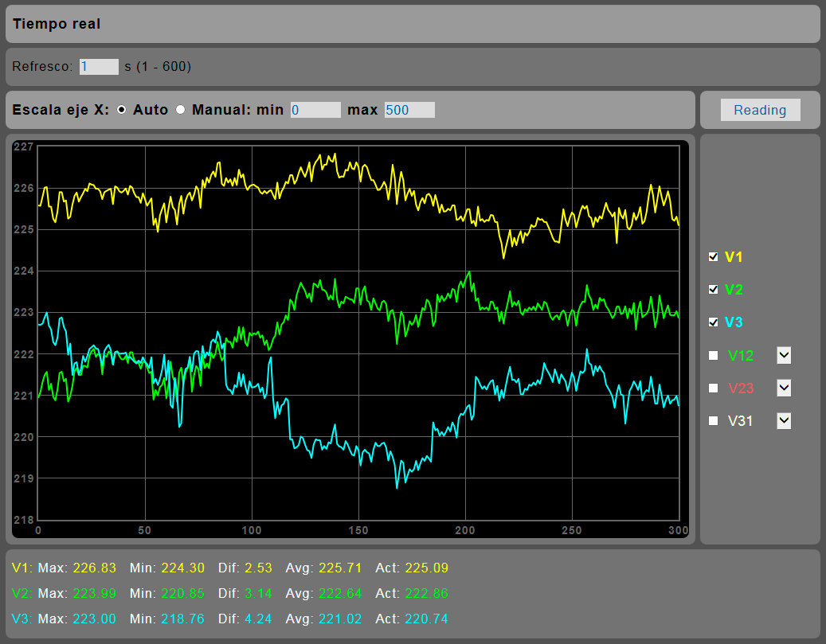The height and width of the screenshot is (644, 826).
Task: Click the V1 Dif value 2.53
Action: 258,568
